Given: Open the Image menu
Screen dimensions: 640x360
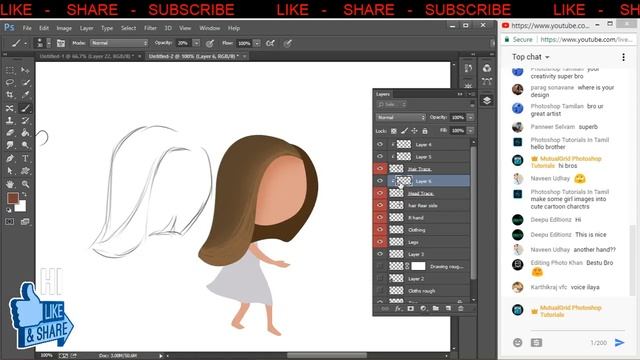Looking at the screenshot, I should [64, 28].
